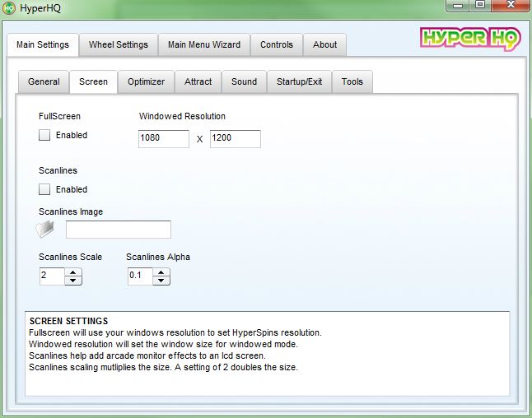532x418 pixels.
Task: Click the Scanlines Image path field
Action: [119, 230]
